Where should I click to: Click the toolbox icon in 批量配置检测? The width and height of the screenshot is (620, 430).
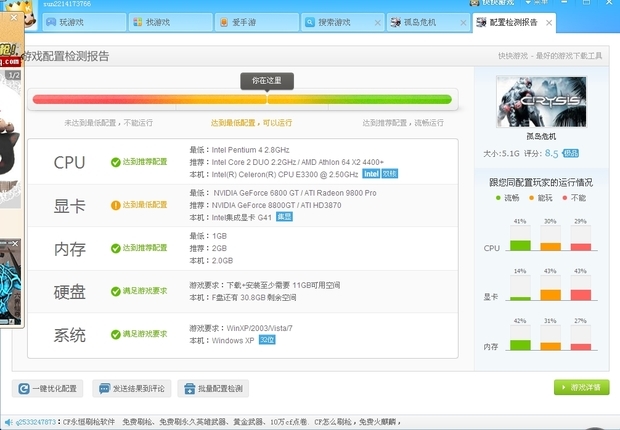[190, 388]
